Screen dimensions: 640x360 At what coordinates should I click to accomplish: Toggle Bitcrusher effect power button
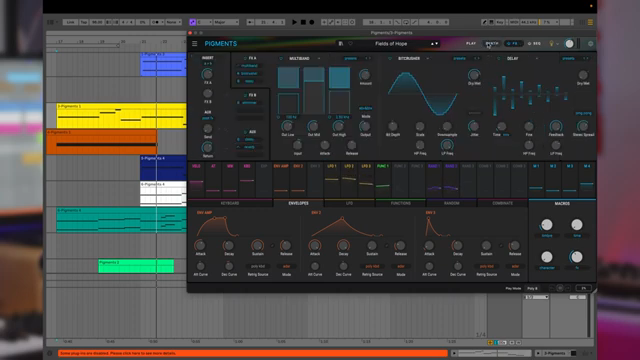pyautogui.click(x=389, y=58)
